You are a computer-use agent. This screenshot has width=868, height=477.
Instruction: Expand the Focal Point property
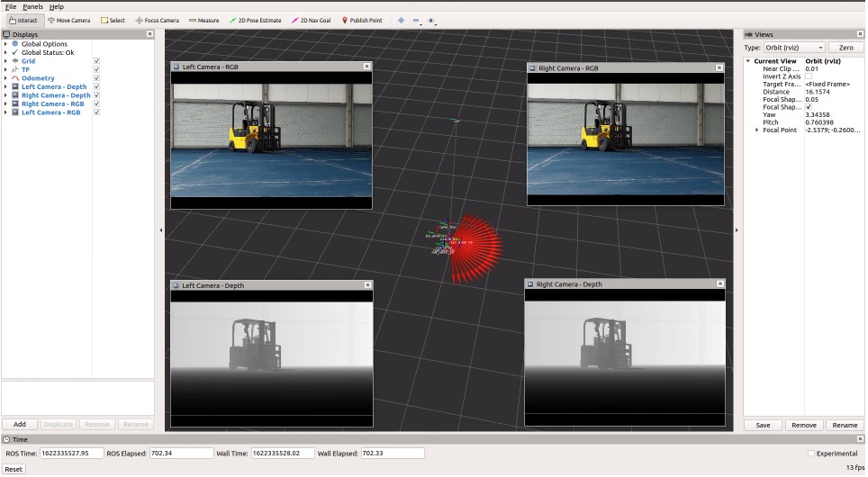(x=756, y=130)
